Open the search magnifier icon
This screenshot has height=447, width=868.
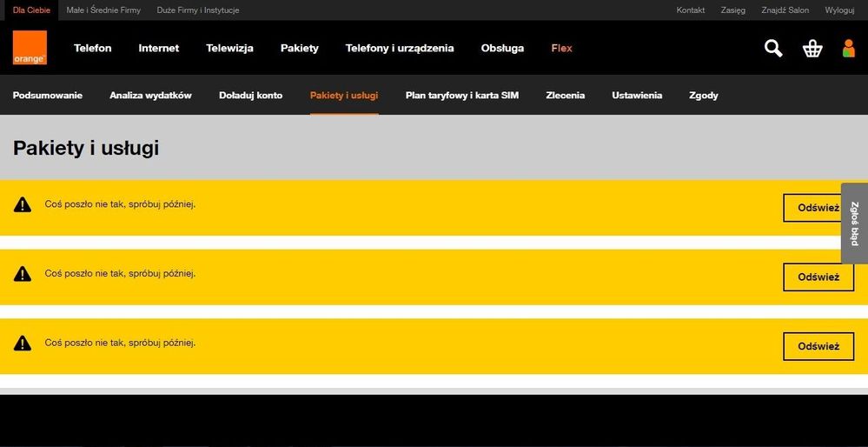coord(772,49)
